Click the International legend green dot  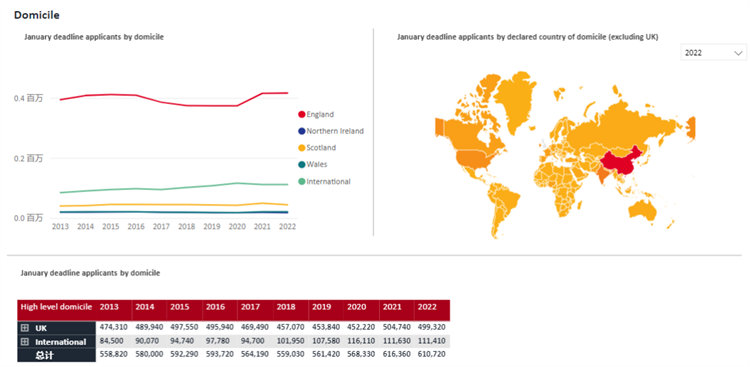coord(302,181)
